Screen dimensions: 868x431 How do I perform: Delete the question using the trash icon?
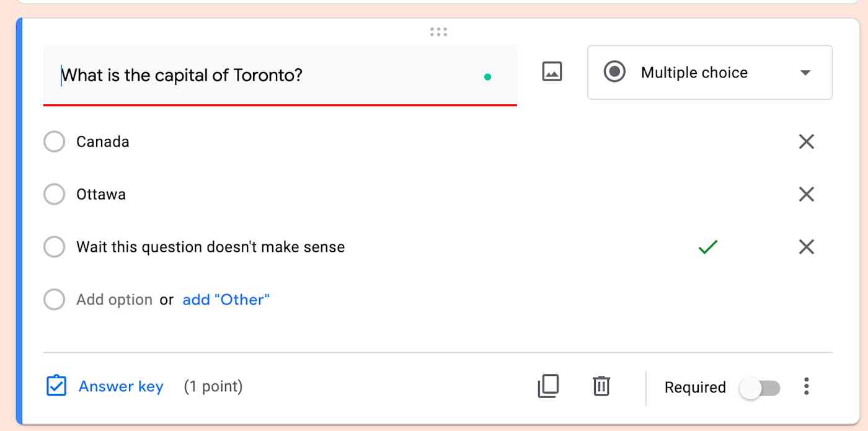[x=601, y=386]
